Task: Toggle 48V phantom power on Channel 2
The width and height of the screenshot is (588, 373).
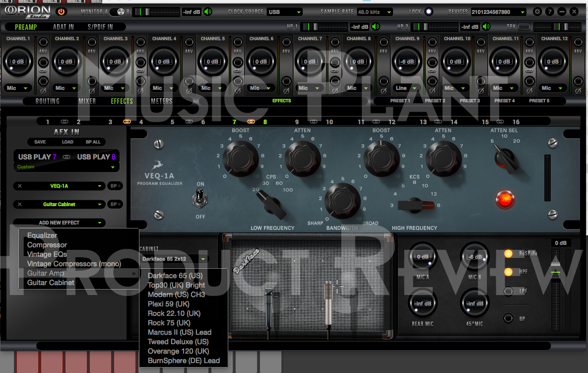Action: 92,42
